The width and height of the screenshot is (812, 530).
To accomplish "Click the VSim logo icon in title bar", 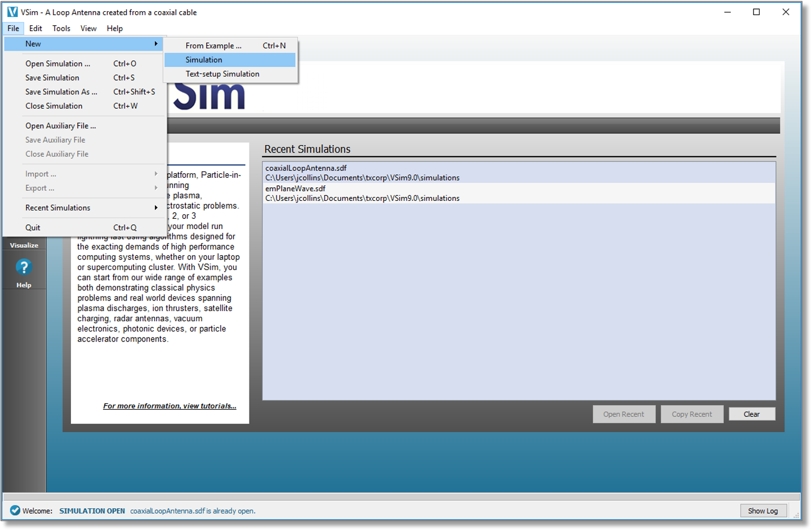I will (x=12, y=12).
